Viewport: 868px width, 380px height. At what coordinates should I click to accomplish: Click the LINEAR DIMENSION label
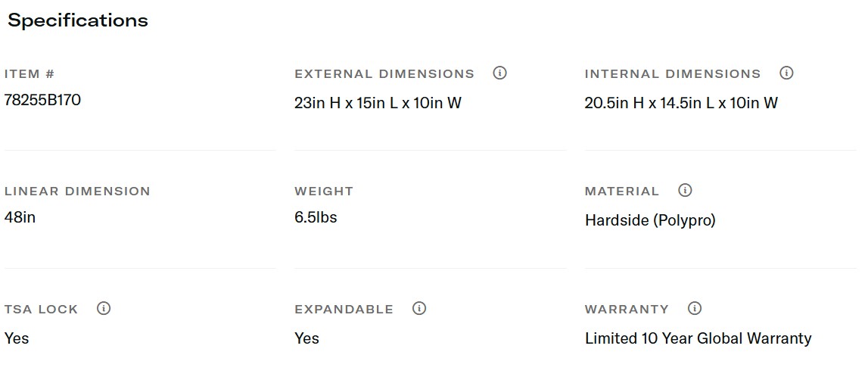coord(77,192)
